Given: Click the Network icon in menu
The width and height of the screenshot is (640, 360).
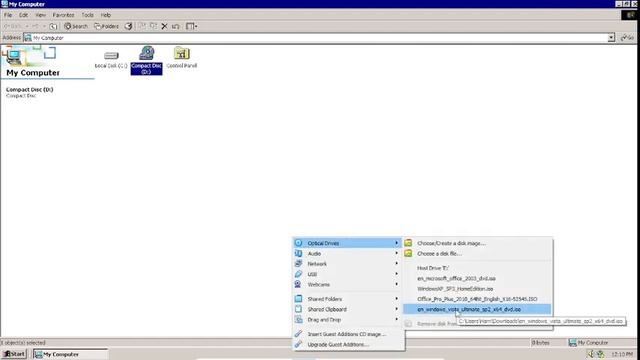Looking at the screenshot, I should [x=298, y=264].
